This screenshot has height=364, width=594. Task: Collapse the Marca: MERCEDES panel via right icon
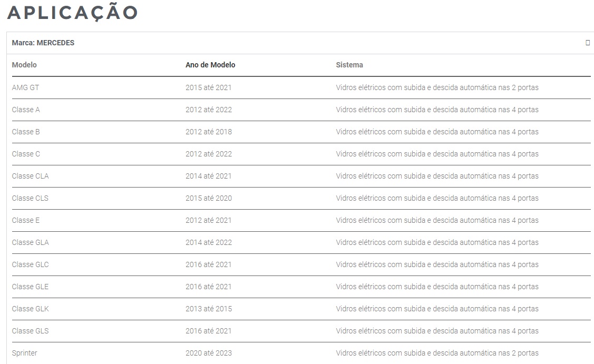(x=588, y=43)
